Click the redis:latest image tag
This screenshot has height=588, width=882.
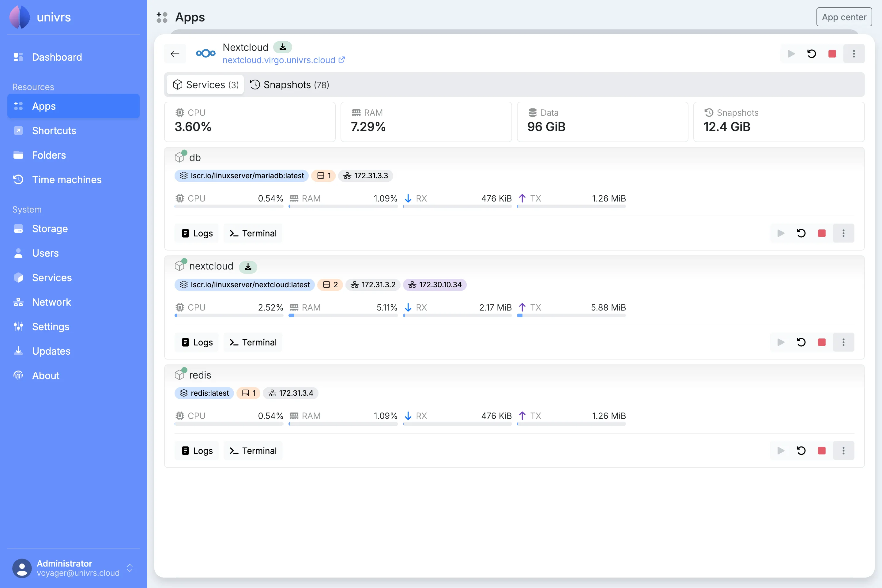[204, 393]
